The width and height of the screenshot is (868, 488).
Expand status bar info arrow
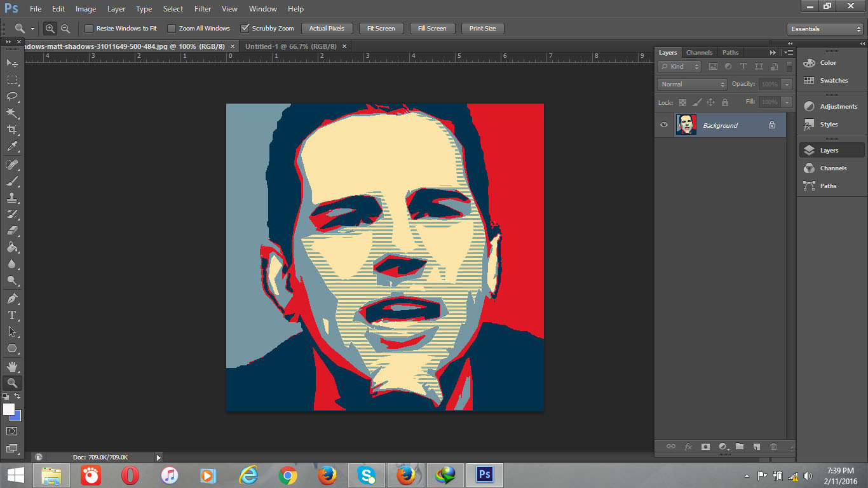[x=158, y=457]
